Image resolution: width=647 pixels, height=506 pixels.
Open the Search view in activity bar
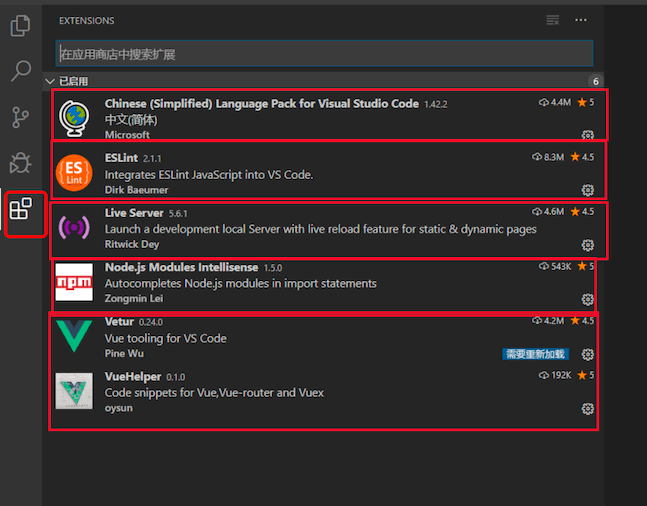point(20,71)
